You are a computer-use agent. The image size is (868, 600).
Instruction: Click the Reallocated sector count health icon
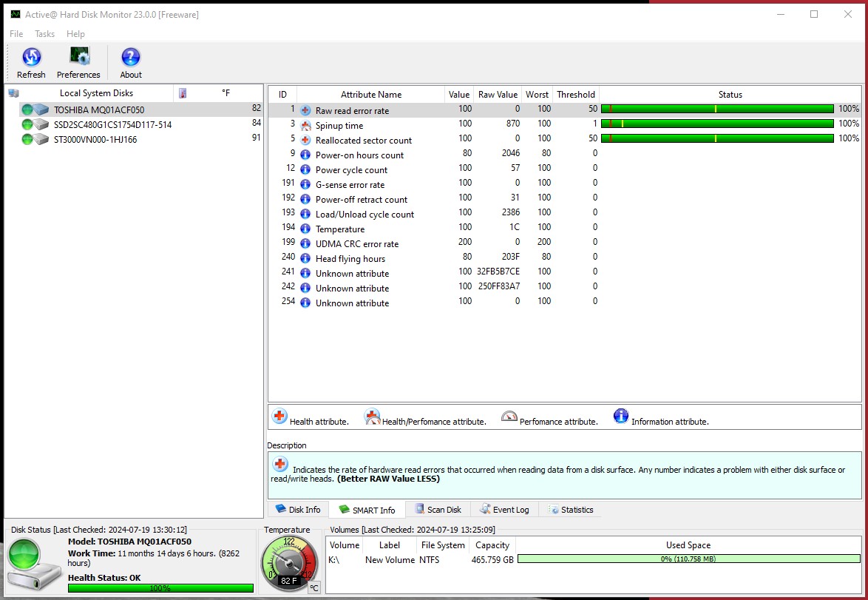305,140
